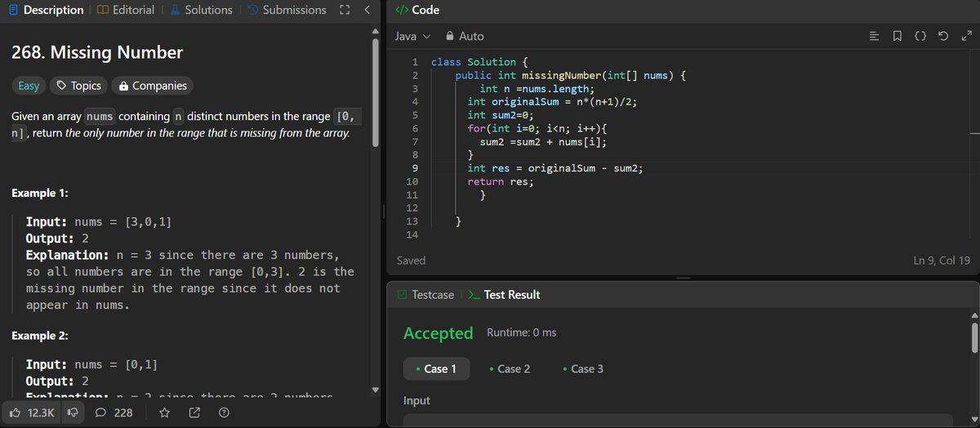Select Case 2
This screenshot has width=980, height=428.
[509, 368]
